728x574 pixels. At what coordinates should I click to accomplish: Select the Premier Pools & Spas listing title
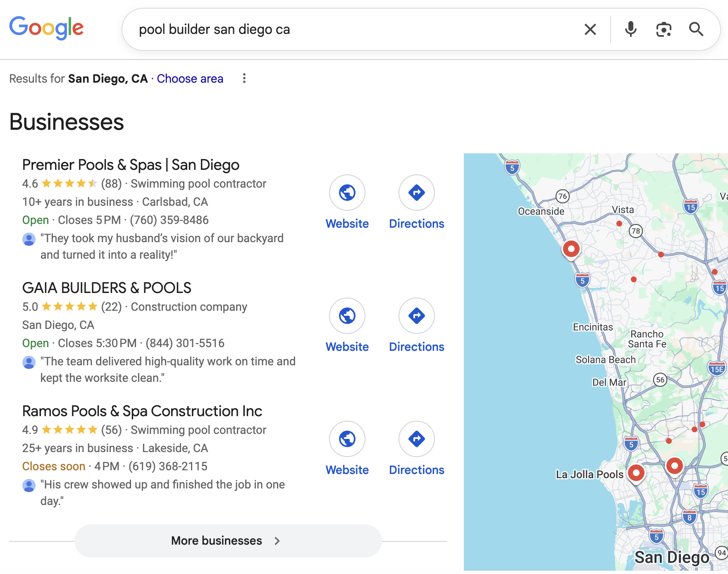click(131, 164)
